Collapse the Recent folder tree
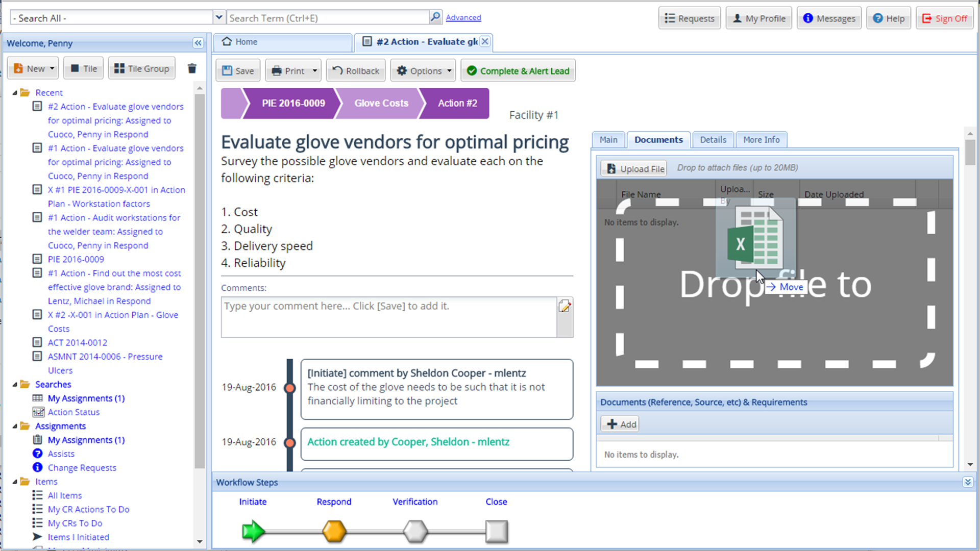Image resolution: width=980 pixels, height=551 pixels. [x=15, y=93]
